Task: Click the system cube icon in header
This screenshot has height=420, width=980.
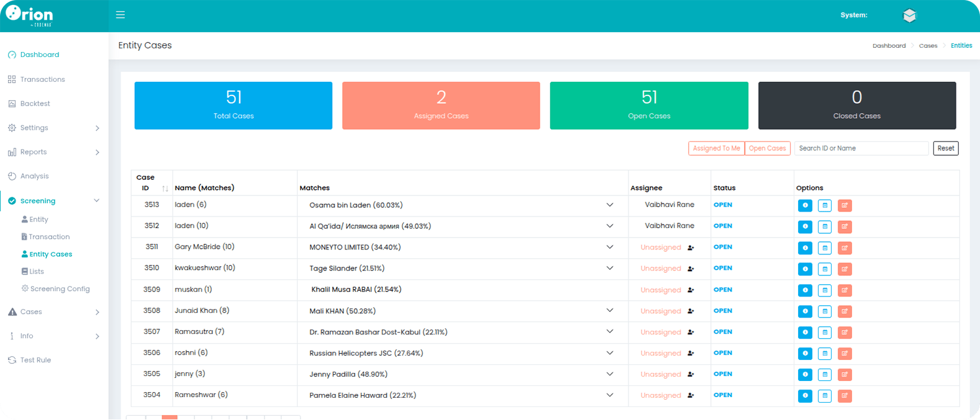Action: [909, 16]
